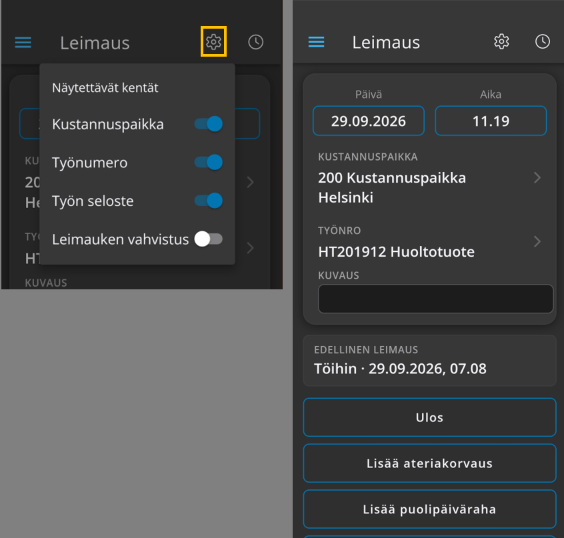
Task: Click the highlighted gear settings icon in left panel
Action: (x=214, y=42)
